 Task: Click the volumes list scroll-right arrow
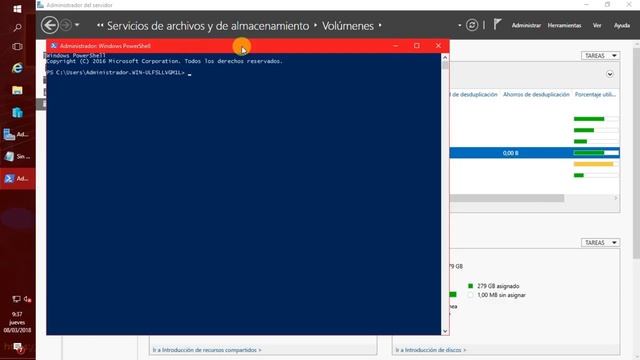pyautogui.click(x=616, y=198)
